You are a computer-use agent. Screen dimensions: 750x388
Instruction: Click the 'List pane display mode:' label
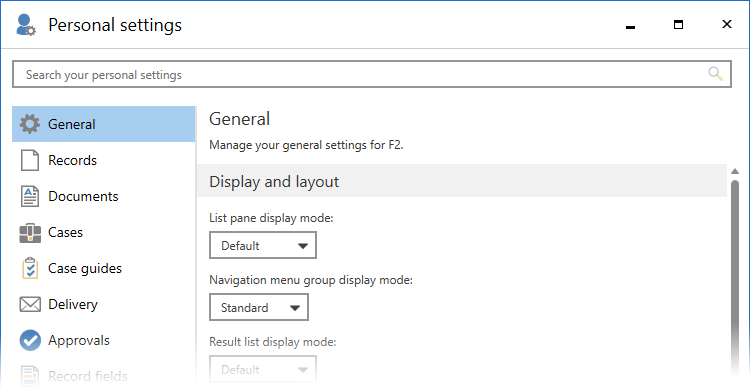(x=271, y=218)
